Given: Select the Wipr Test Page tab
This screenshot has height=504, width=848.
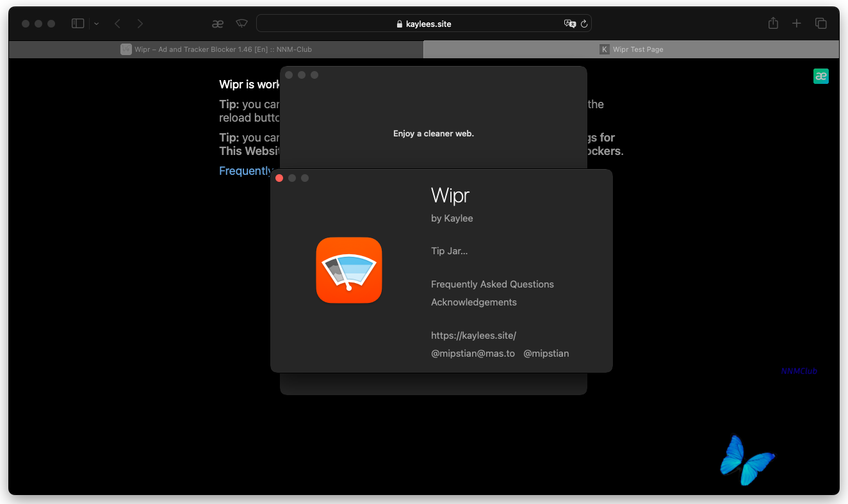Looking at the screenshot, I should [x=631, y=49].
